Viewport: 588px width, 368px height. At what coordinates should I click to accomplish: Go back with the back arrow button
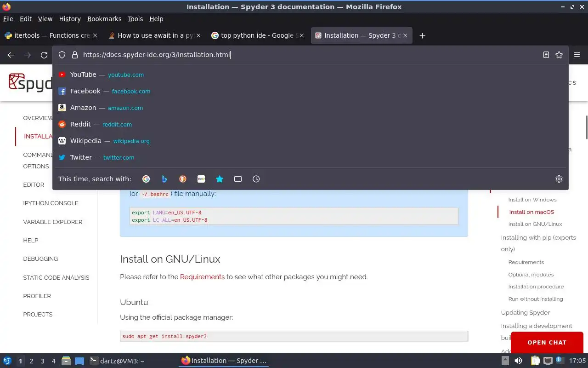tap(11, 55)
